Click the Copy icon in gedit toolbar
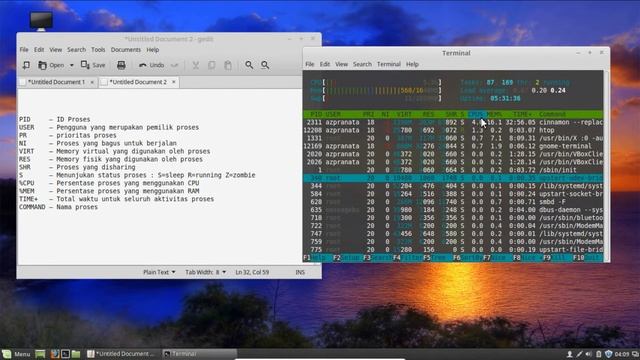 click(x=211, y=65)
